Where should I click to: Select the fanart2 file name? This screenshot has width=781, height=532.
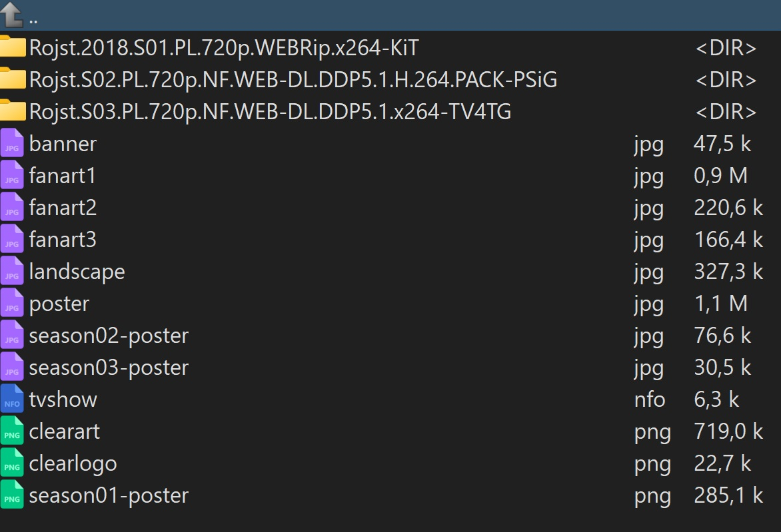(63, 208)
